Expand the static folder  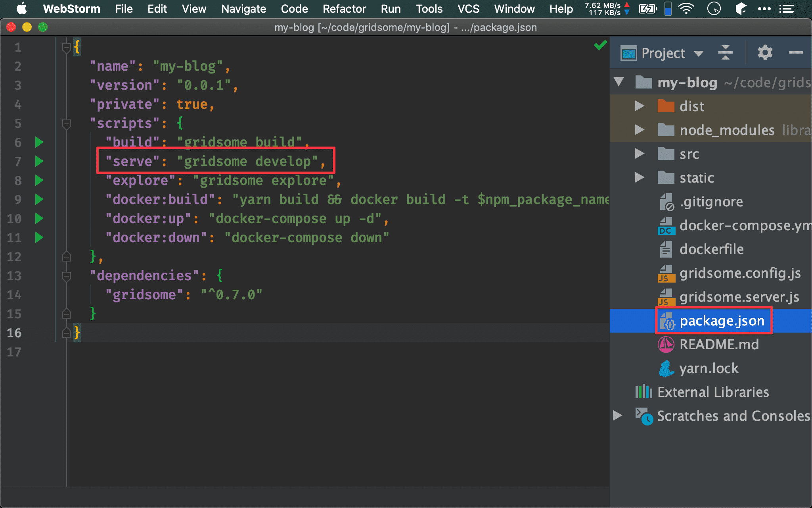pyautogui.click(x=639, y=177)
